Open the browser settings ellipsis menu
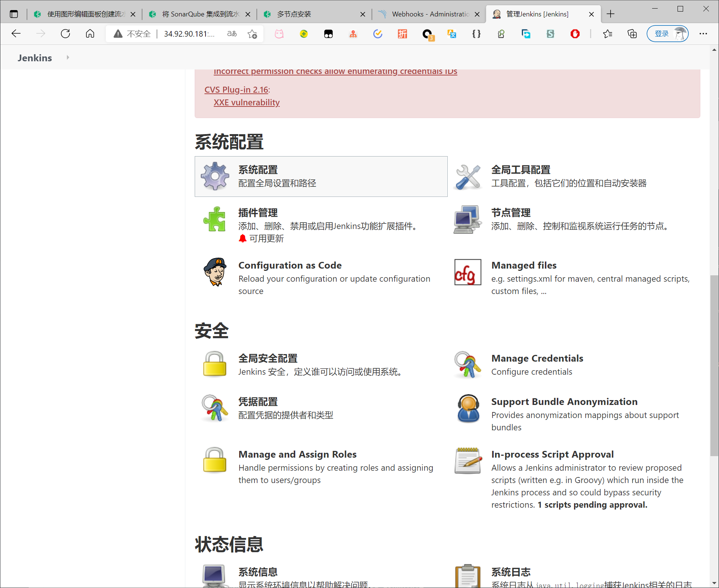The image size is (719, 588). click(703, 34)
